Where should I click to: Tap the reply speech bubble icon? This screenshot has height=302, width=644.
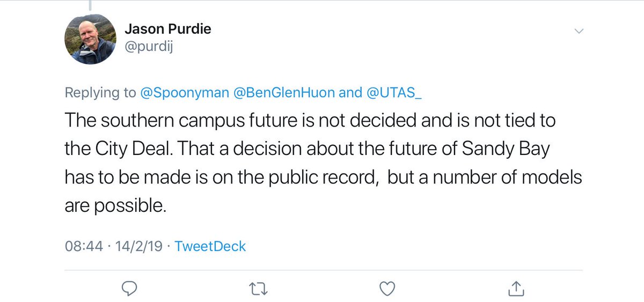[x=130, y=289]
